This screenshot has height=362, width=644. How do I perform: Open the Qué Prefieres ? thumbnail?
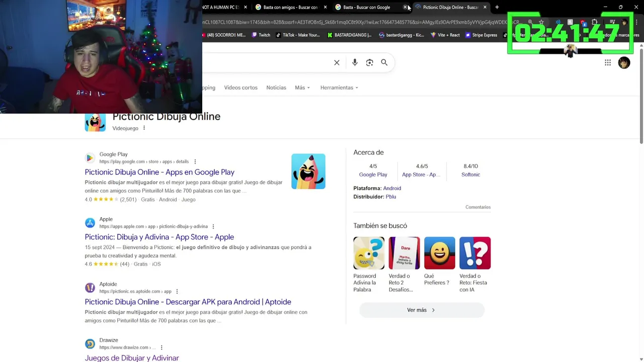pos(439,253)
